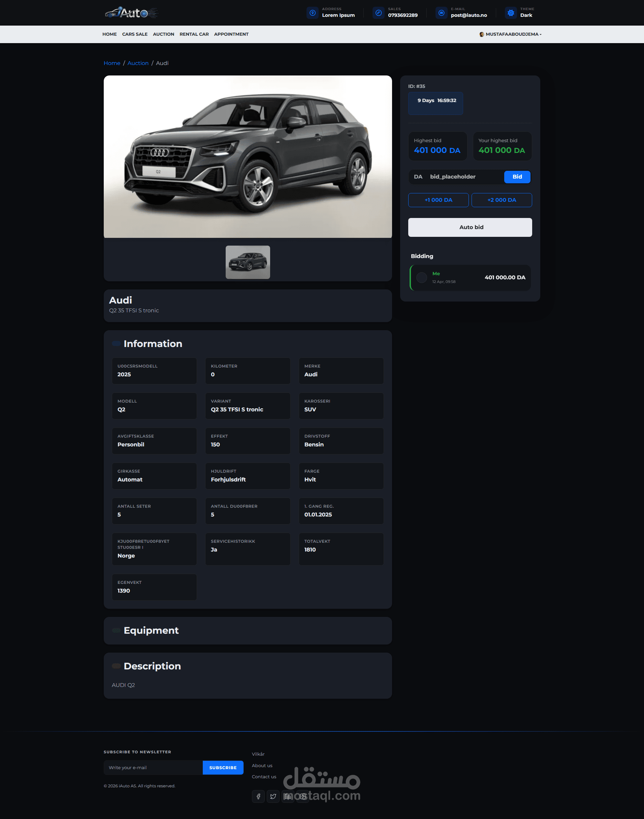Click the sales phone icon
This screenshot has height=819, width=644.
[379, 13]
